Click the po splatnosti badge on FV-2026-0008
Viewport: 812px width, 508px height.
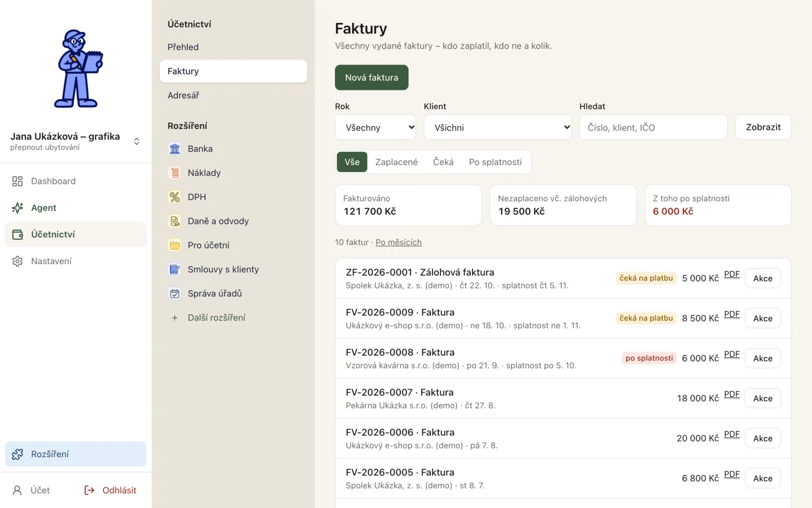click(649, 358)
